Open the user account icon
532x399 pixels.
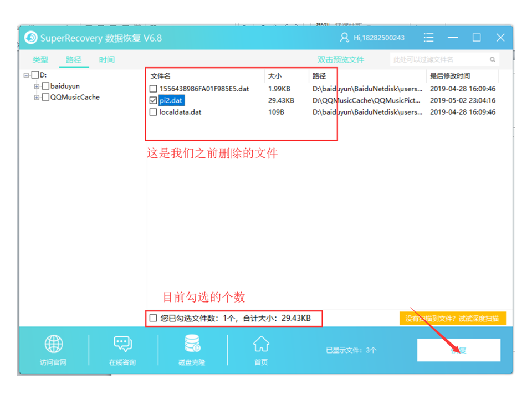344,38
